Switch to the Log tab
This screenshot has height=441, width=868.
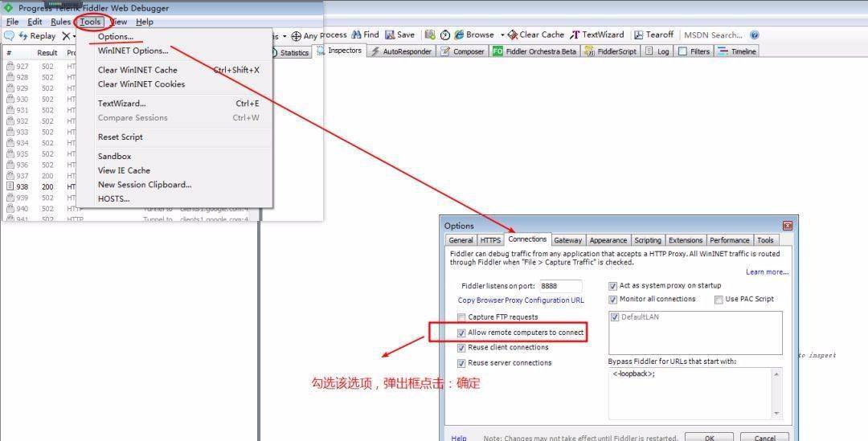(657, 51)
